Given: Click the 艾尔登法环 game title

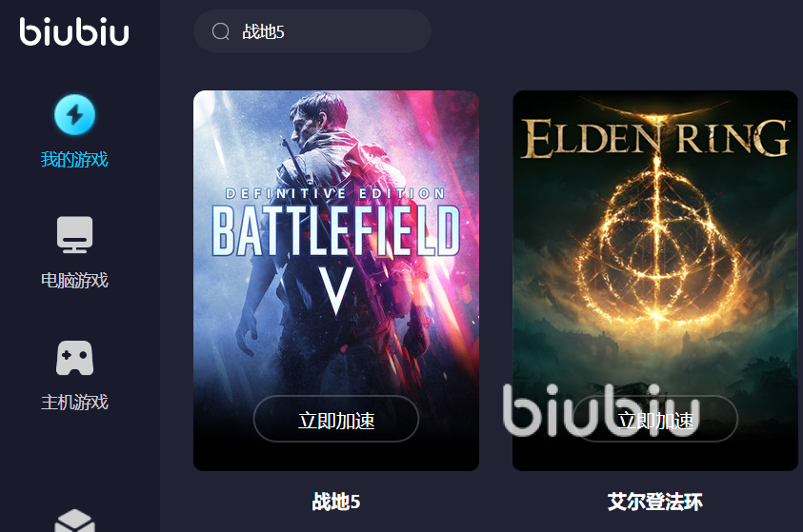Looking at the screenshot, I should click(x=655, y=502).
